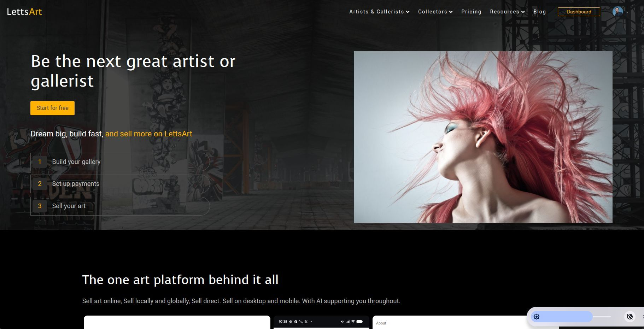This screenshot has width=644, height=329.
Task: Select the step 1 'Build your gallery' badge
Action: click(40, 162)
